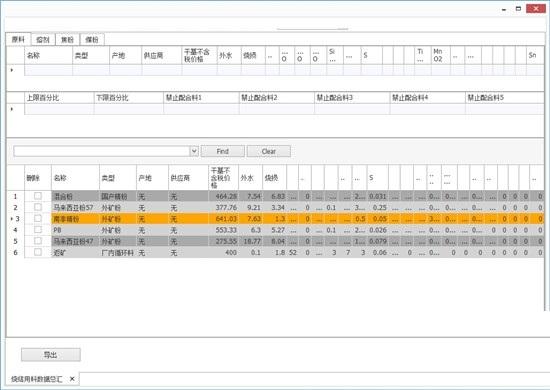Viewport: 550px width, 390px height.
Task: Click the 导出 export button
Action: point(51,355)
